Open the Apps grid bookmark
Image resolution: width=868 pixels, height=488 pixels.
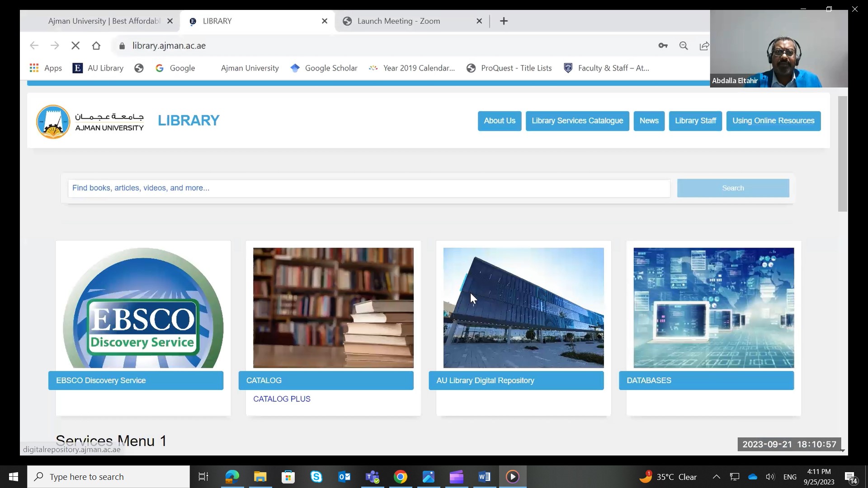pyautogui.click(x=46, y=68)
